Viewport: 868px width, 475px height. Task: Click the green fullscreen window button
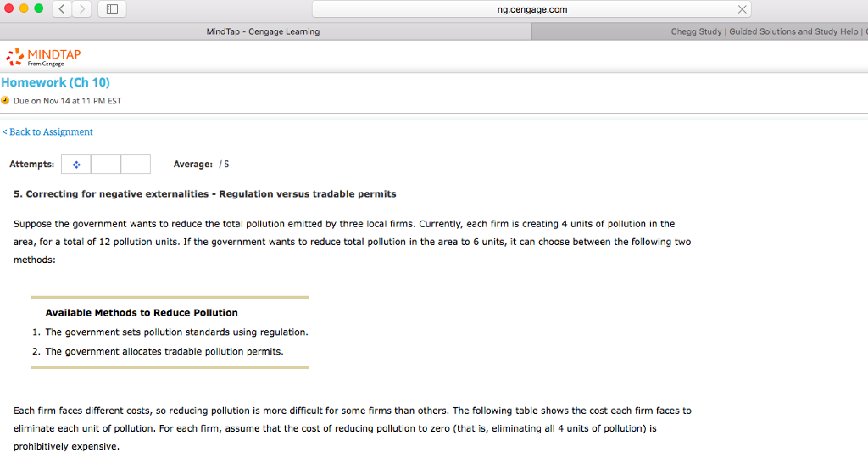coord(39,8)
